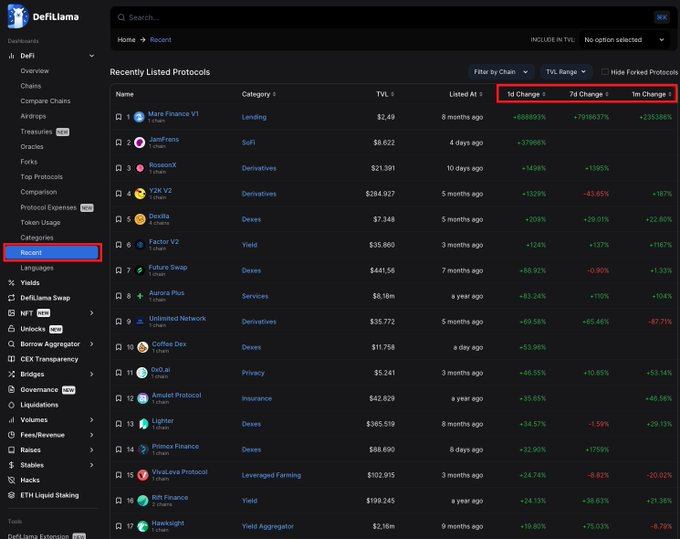Screen dimensions: 680x539
Task: Click the search magnifier icon
Action: (x=121, y=17)
